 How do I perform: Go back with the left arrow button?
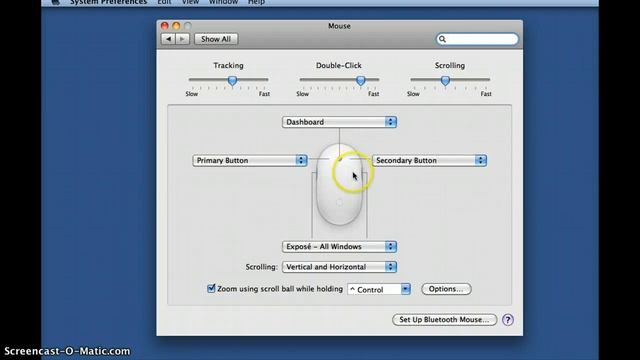[x=168, y=39]
